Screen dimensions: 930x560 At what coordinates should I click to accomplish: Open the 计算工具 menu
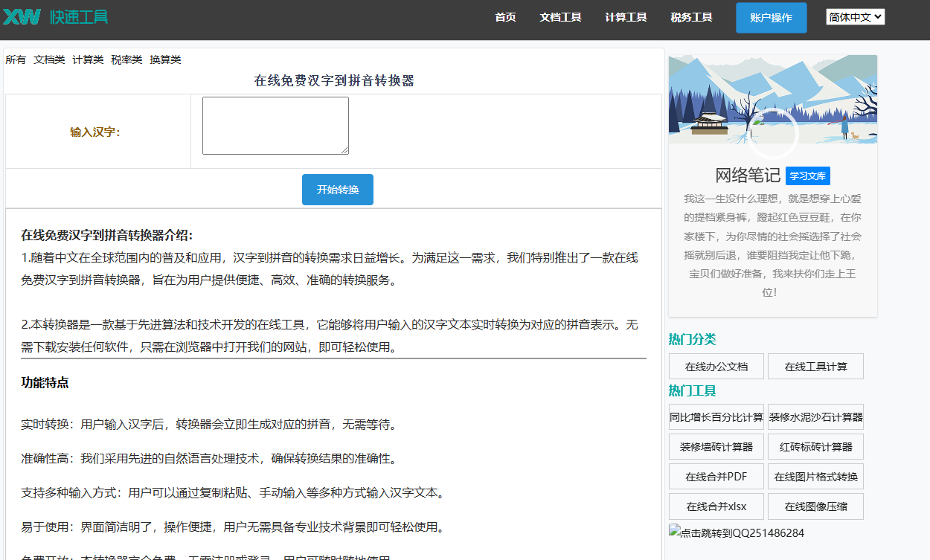click(626, 17)
